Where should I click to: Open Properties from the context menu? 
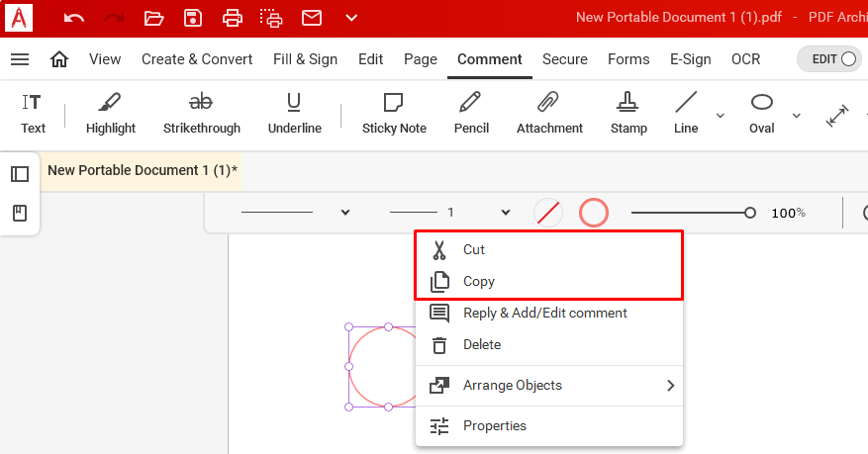point(549,425)
